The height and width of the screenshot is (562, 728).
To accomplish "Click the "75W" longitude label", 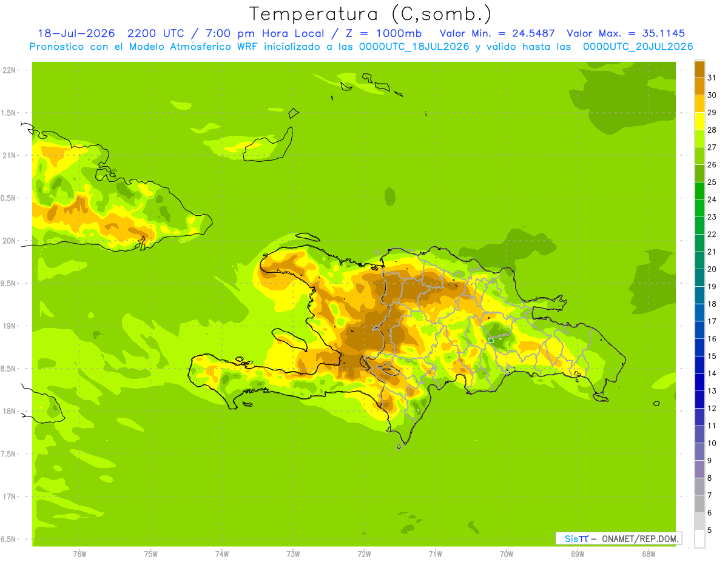I will 150,554.
